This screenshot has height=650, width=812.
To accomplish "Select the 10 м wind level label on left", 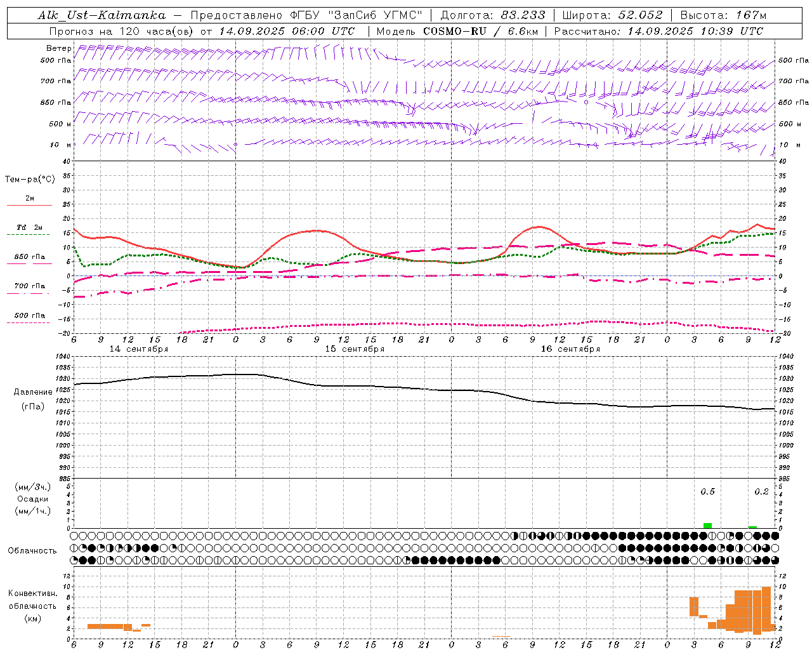I will click(60, 145).
